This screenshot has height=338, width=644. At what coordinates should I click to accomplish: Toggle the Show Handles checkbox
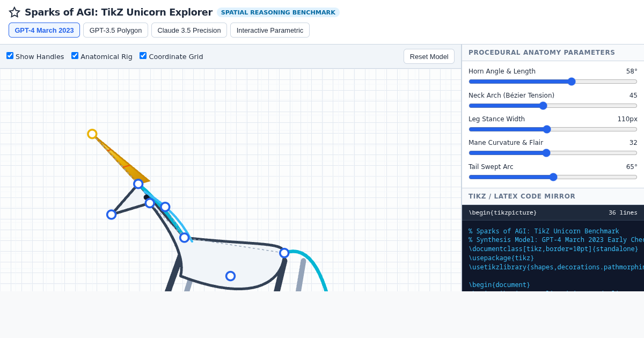coord(10,56)
